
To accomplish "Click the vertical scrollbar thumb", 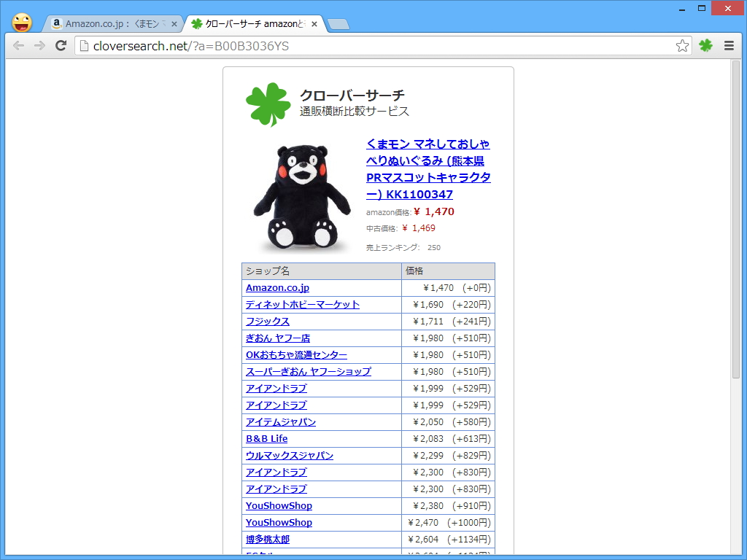I will 735,219.
